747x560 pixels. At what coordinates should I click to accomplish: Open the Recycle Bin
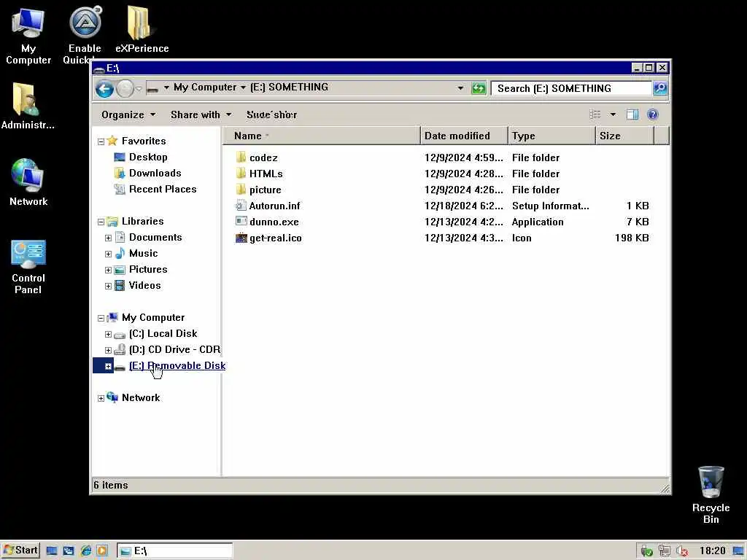(x=711, y=495)
